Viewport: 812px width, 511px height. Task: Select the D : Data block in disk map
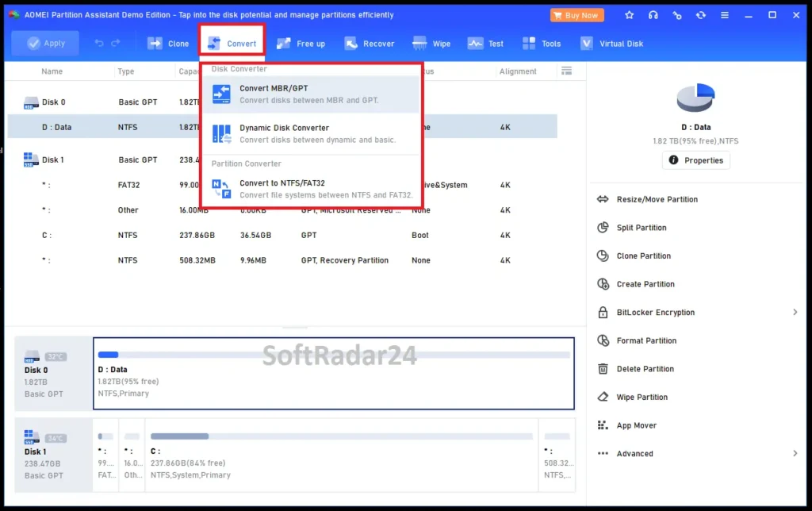coord(334,373)
